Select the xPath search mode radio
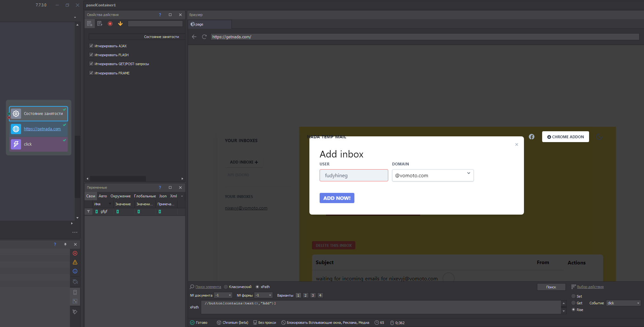Image resolution: width=644 pixels, height=327 pixels. (257, 287)
